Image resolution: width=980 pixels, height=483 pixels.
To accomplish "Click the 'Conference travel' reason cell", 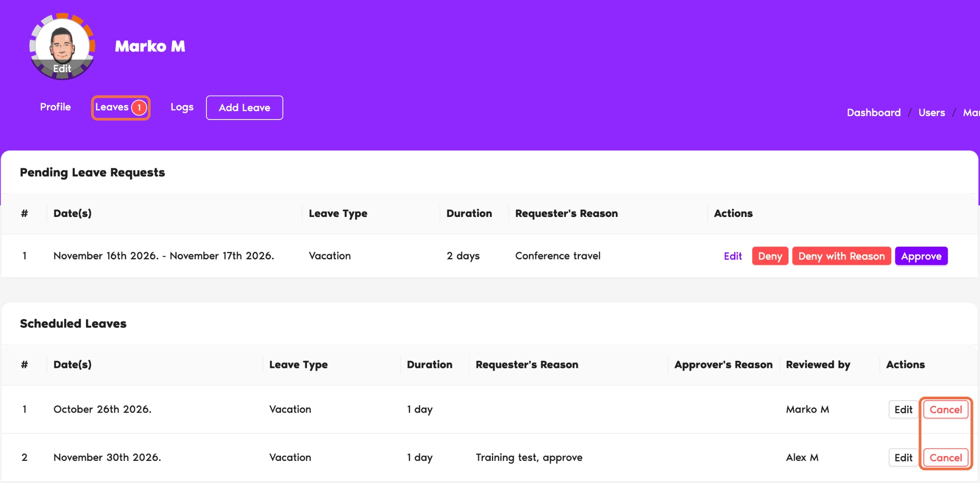I will point(557,256).
